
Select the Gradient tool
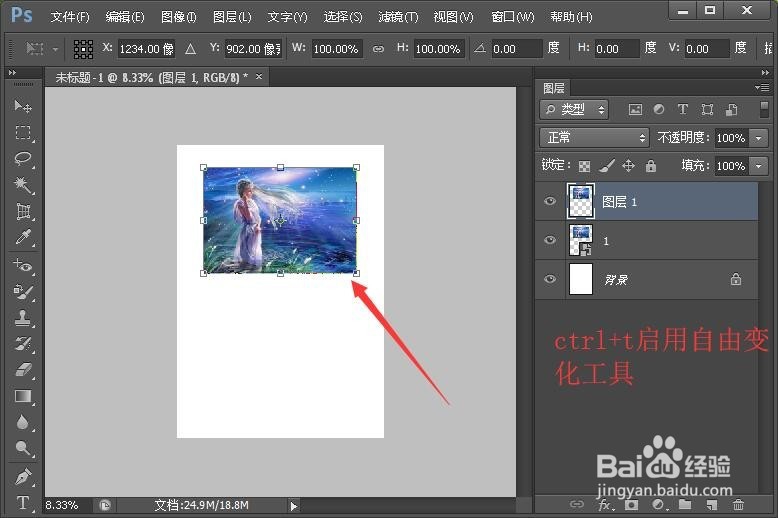click(x=23, y=396)
